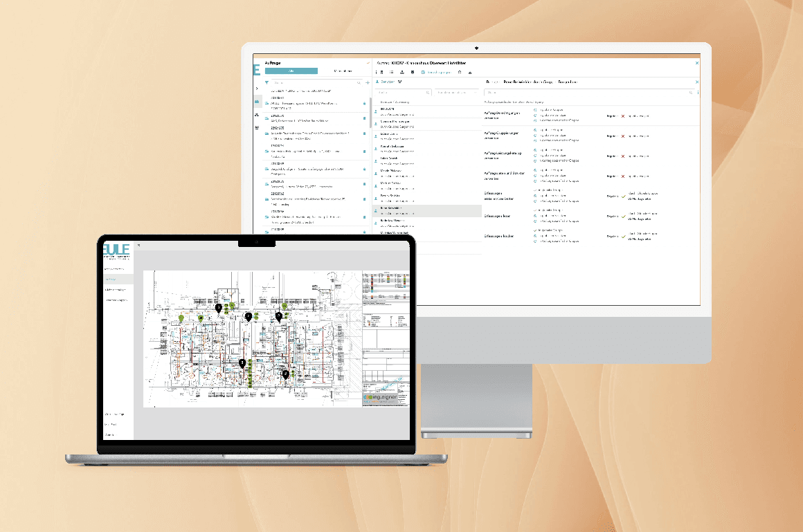Screen dimensions: 803x532
Task: Select the gray highlighted user row
Action: 427,211
